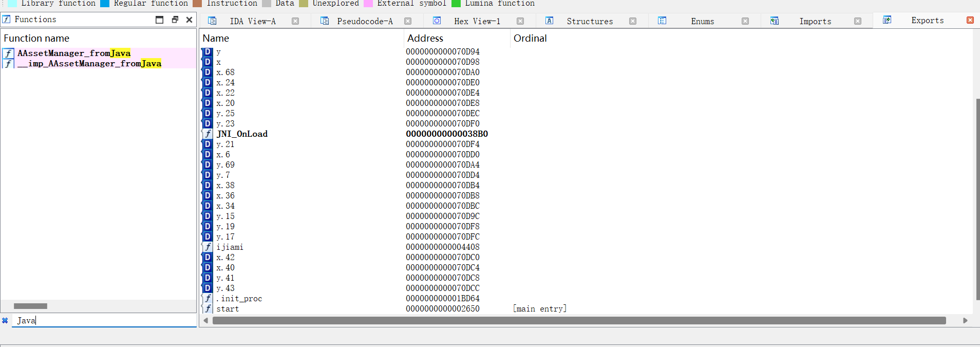Close the Exports tab
The width and height of the screenshot is (980, 347).
click(x=970, y=20)
